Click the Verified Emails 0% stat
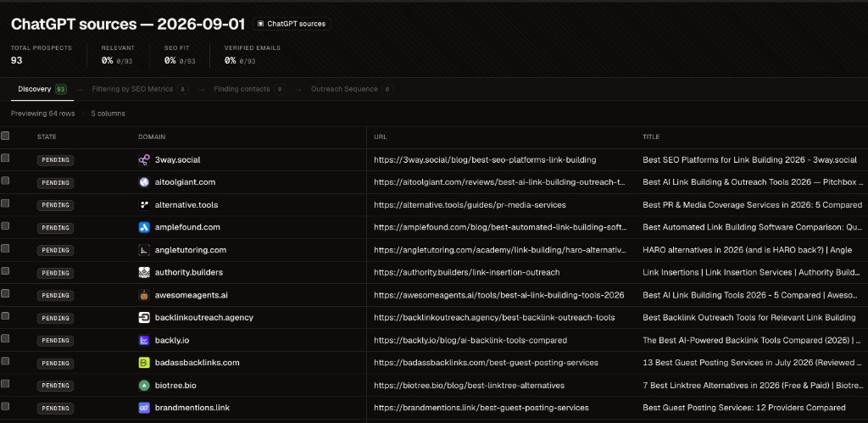The height and width of the screenshot is (423, 868). (252, 55)
